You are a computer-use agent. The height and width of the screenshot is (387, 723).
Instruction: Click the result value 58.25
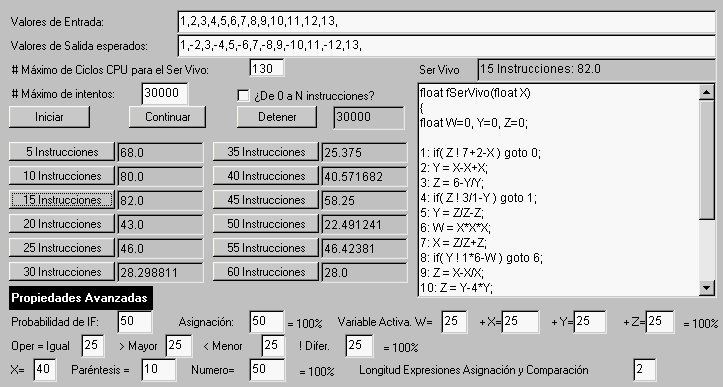pyautogui.click(x=364, y=200)
